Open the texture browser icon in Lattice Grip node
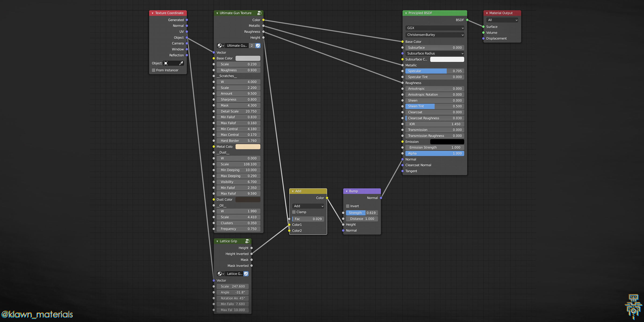 pos(220,274)
